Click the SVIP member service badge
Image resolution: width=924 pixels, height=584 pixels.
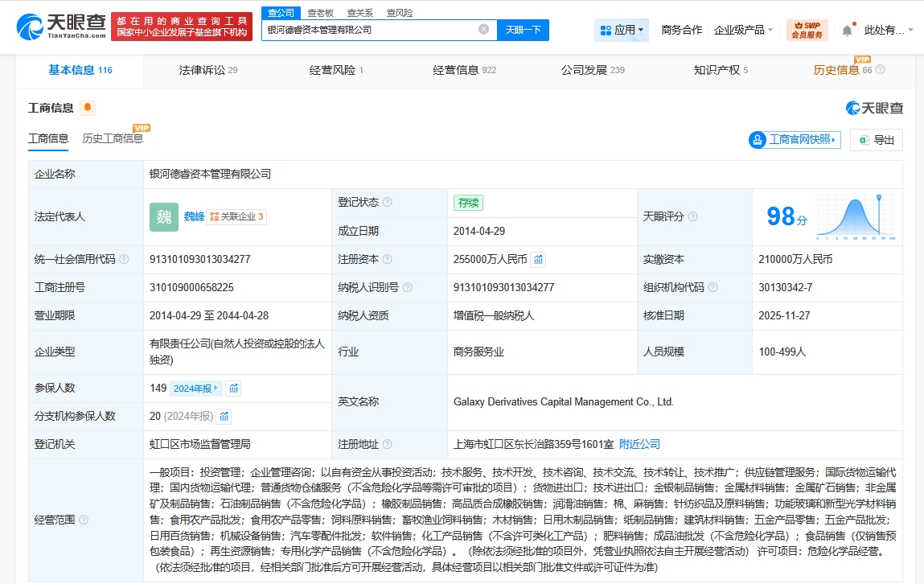tap(807, 30)
